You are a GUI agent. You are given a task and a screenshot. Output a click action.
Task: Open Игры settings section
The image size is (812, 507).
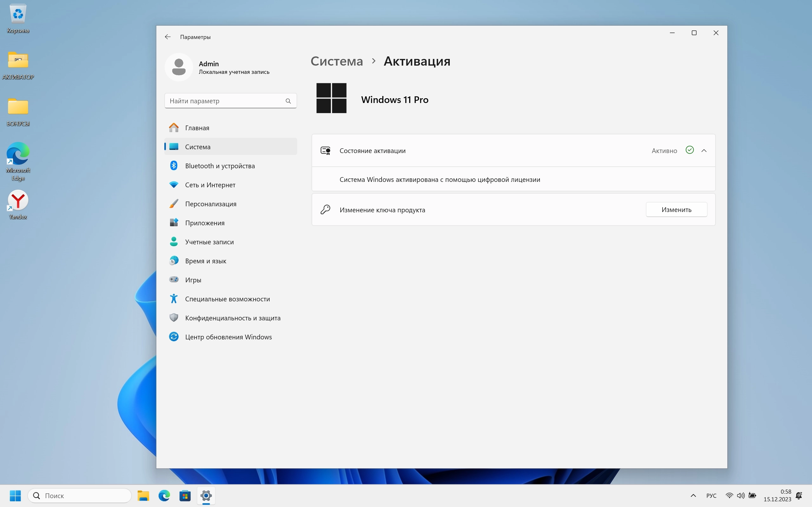tap(193, 280)
